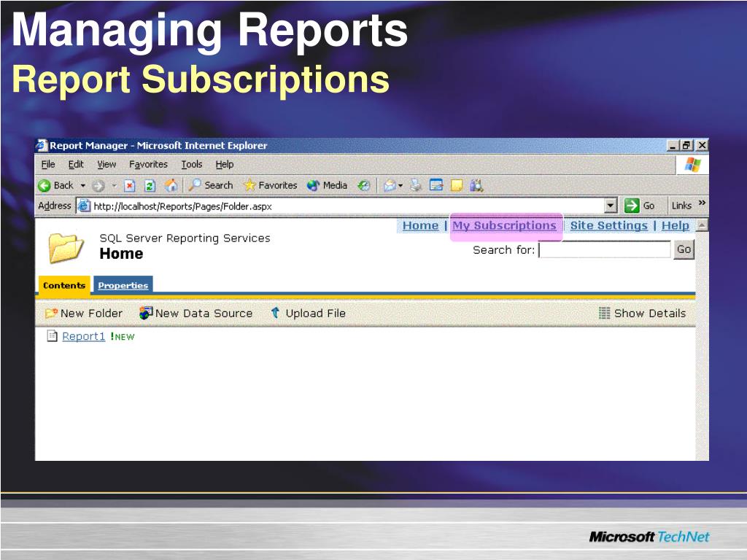Image resolution: width=747 pixels, height=560 pixels.
Task: Click the Go button beside Search for
Action: 684,249
